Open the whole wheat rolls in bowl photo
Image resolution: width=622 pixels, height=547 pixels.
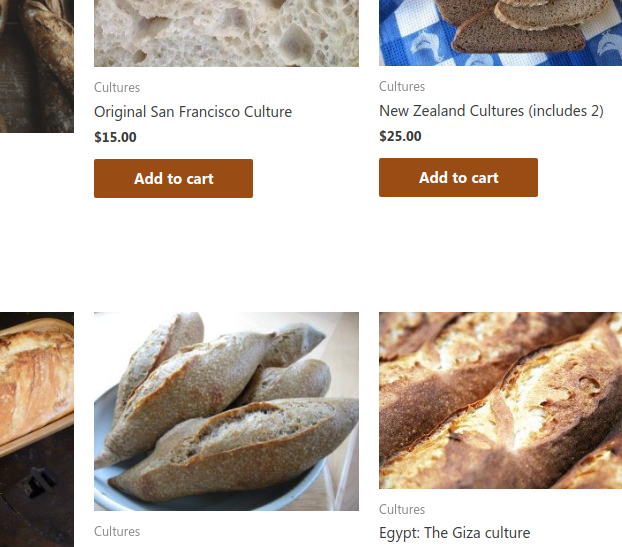pos(227,411)
